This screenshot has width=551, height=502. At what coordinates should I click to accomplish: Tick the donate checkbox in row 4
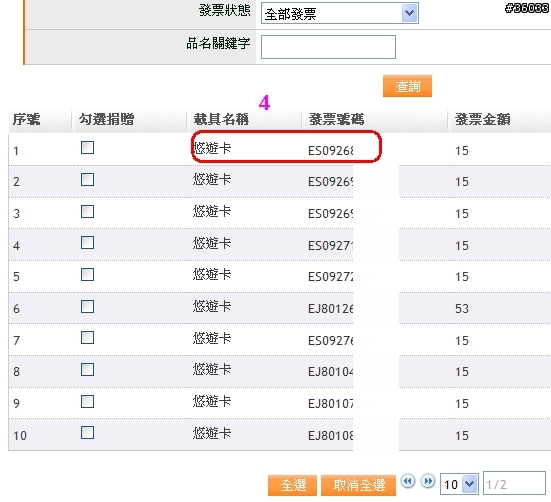tap(87, 242)
